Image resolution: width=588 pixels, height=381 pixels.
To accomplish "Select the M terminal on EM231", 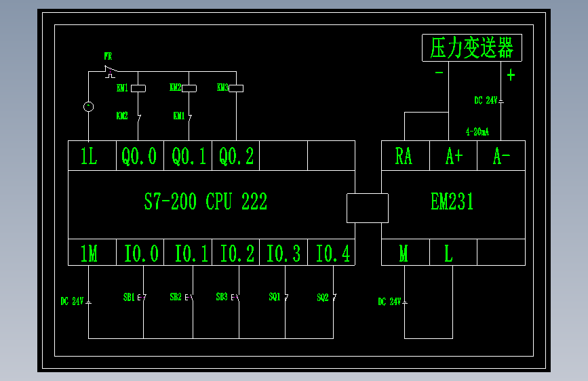I will click(406, 252).
